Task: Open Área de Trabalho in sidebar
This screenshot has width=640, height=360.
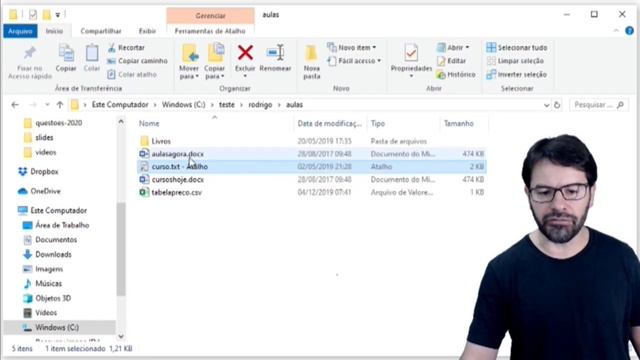Action: pyautogui.click(x=62, y=225)
